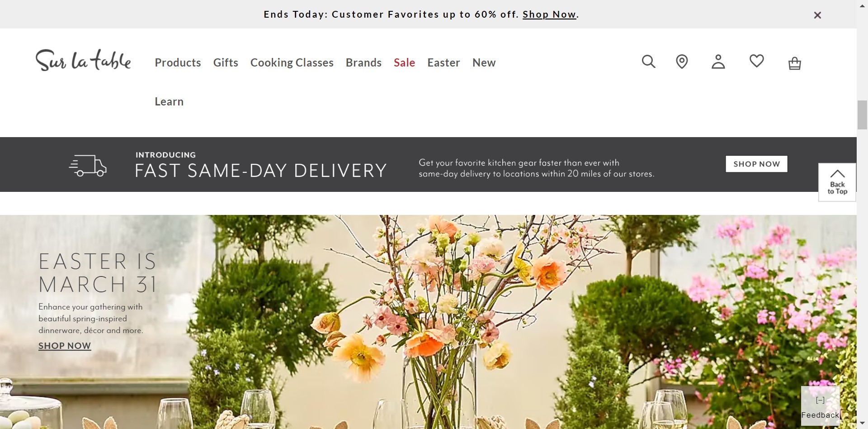Image resolution: width=868 pixels, height=429 pixels.
Task: Click the store locator pin icon
Action: [682, 62]
